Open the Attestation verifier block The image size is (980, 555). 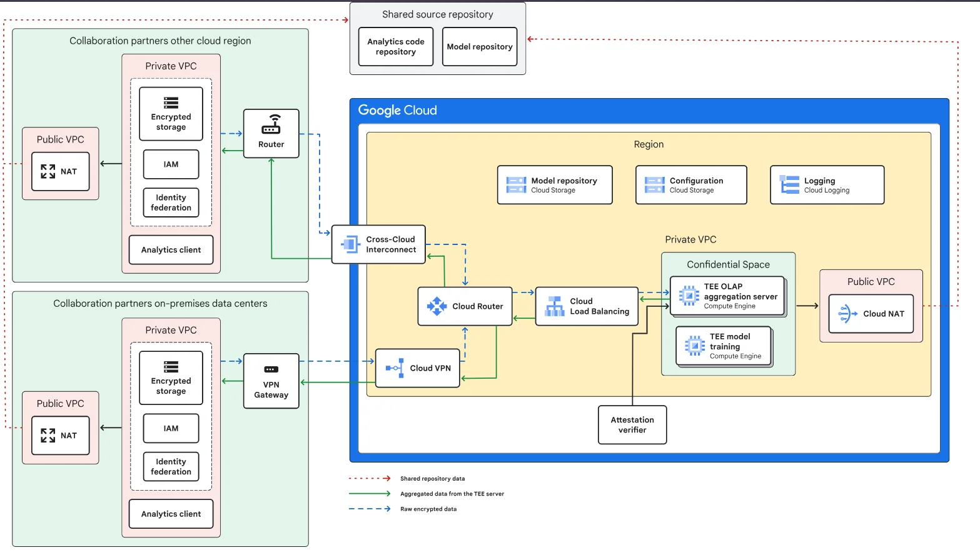coord(632,424)
